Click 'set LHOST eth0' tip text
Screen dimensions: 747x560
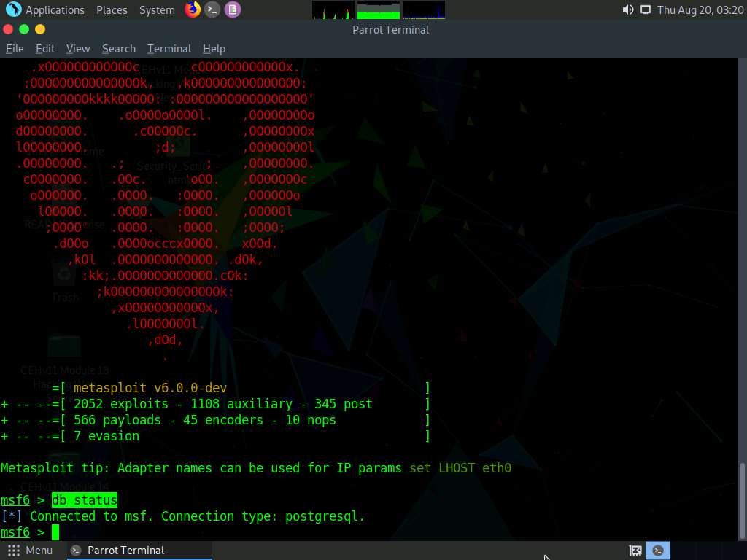[x=460, y=468]
